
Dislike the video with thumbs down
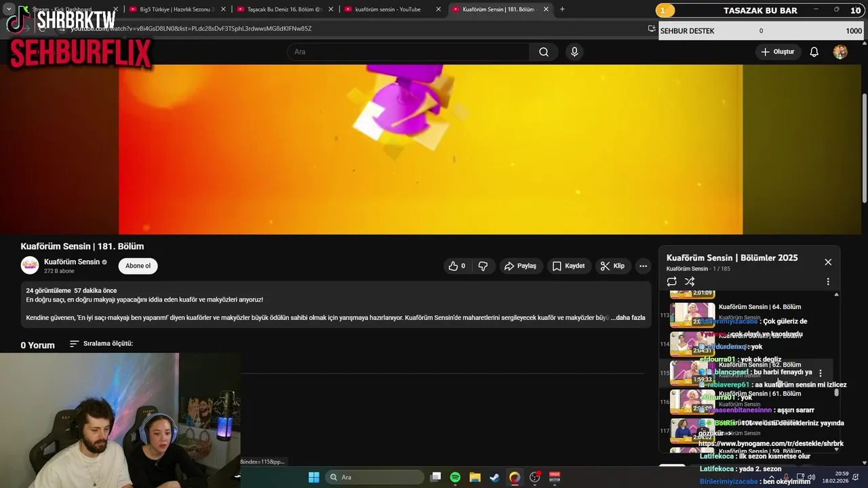pyautogui.click(x=483, y=266)
